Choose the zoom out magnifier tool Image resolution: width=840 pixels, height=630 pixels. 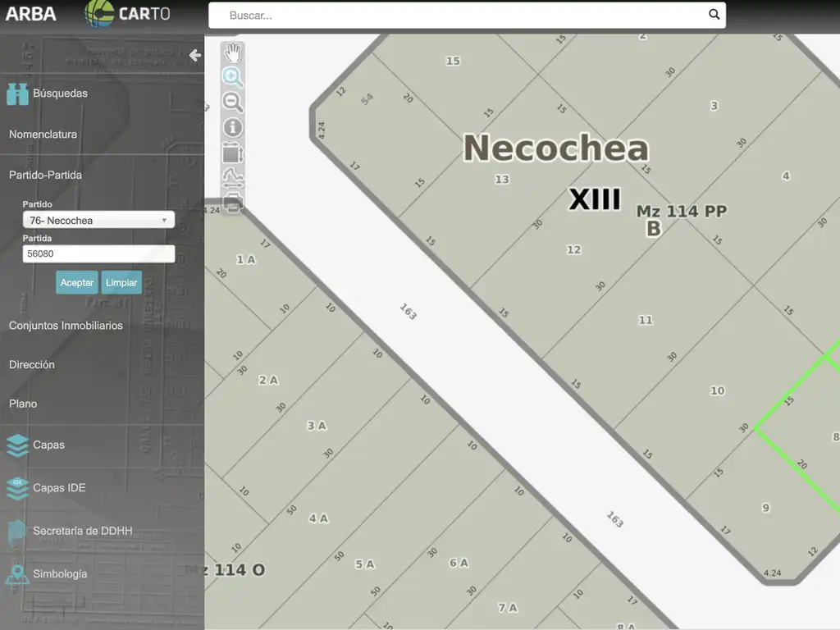point(233,103)
